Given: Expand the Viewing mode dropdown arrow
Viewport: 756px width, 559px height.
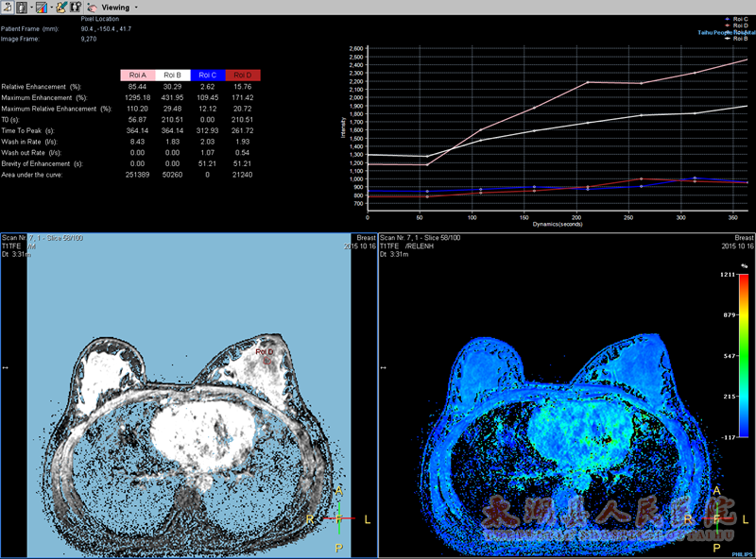Looking at the screenshot, I should 136,7.
